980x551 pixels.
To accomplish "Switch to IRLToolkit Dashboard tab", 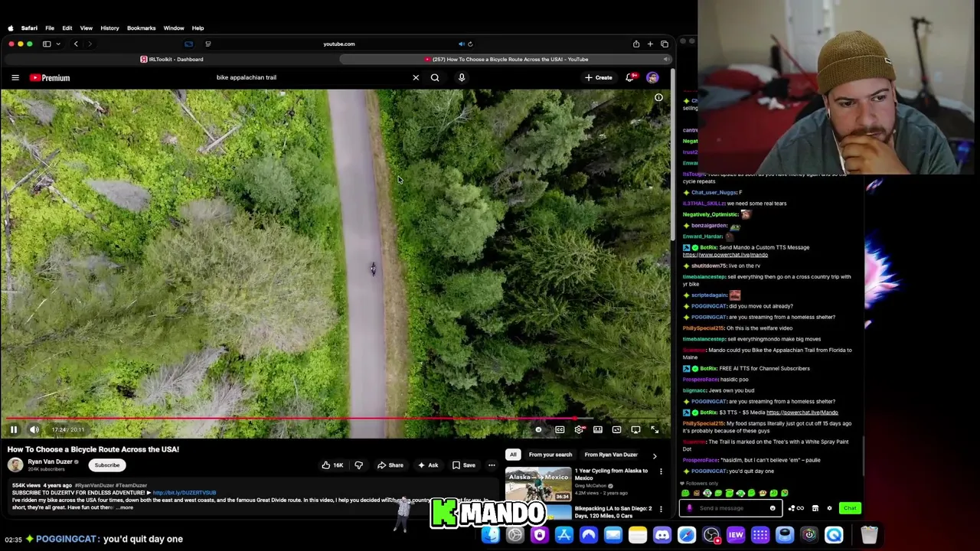I will tap(171, 59).
